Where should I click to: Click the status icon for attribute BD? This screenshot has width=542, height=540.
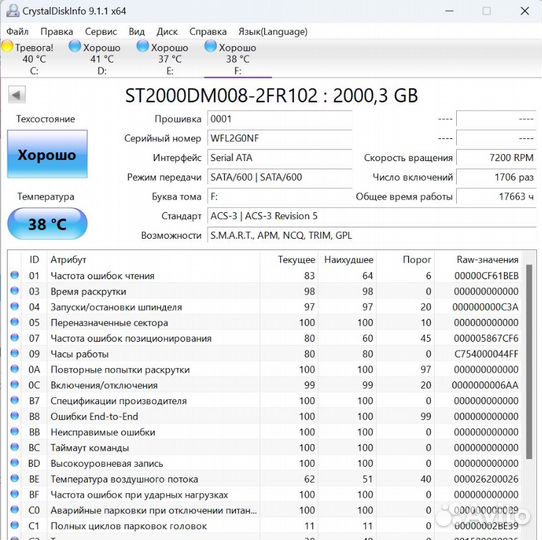tap(15, 463)
